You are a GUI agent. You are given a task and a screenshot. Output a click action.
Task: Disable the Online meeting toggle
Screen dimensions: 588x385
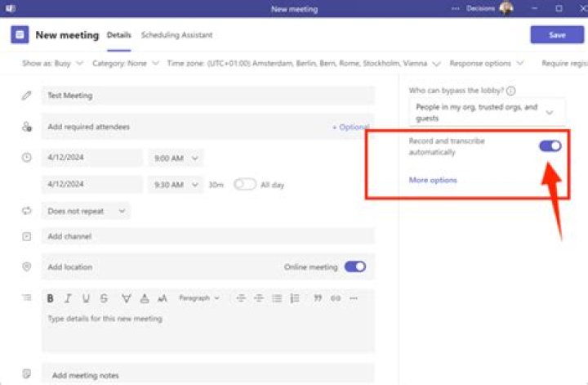click(354, 266)
